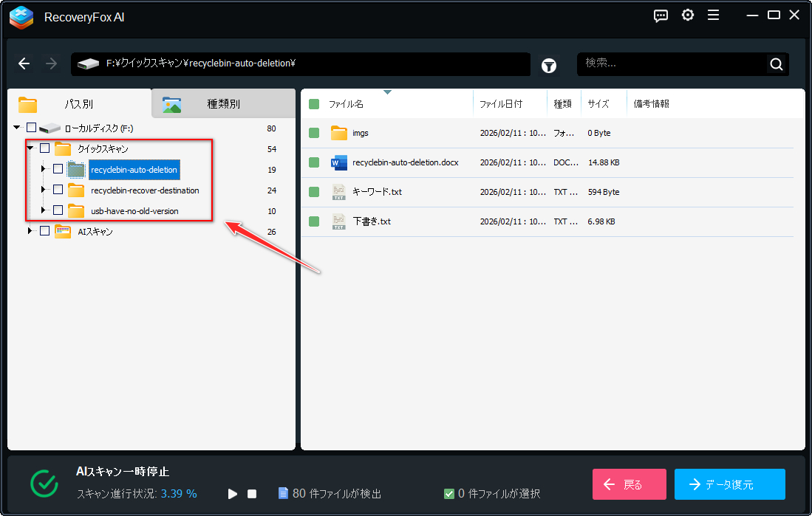The image size is (812, 516).
Task: Collapse the ローカルディスク (F:) node
Action: coord(17,128)
